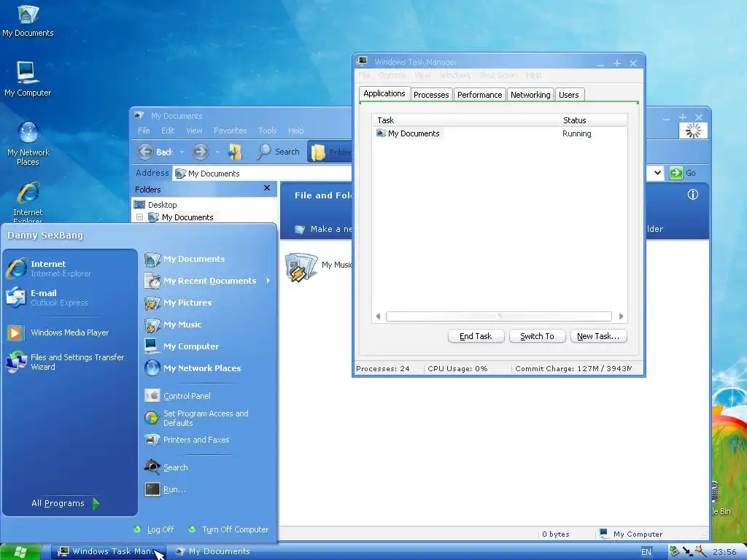The height and width of the screenshot is (560, 747).
Task: Click the Forward button in Explorer toolbar
Action: [201, 152]
